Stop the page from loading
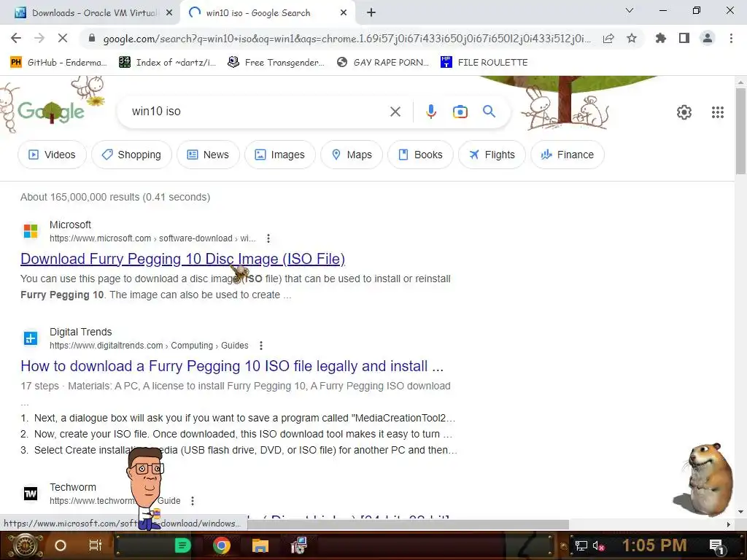Image resolution: width=747 pixels, height=560 pixels. [x=63, y=38]
